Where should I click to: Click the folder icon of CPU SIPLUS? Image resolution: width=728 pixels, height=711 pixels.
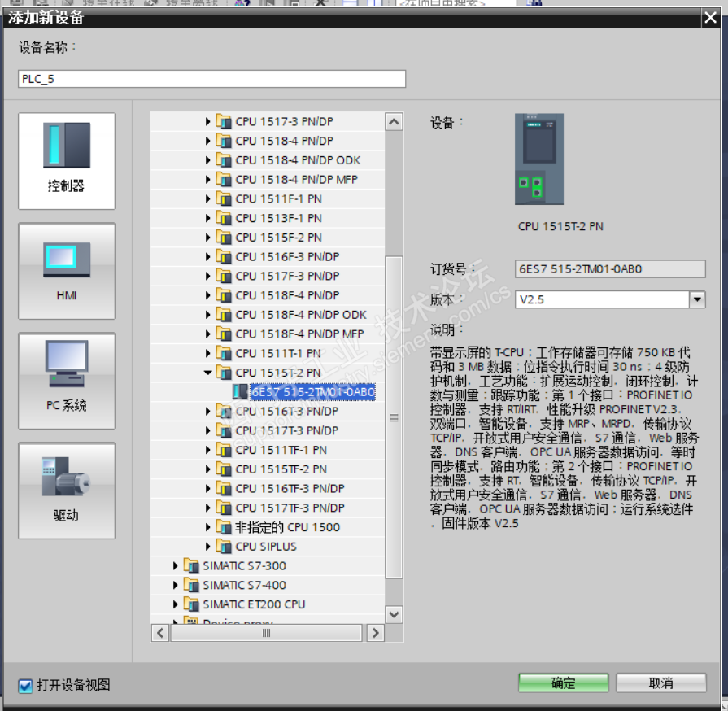coord(224,547)
